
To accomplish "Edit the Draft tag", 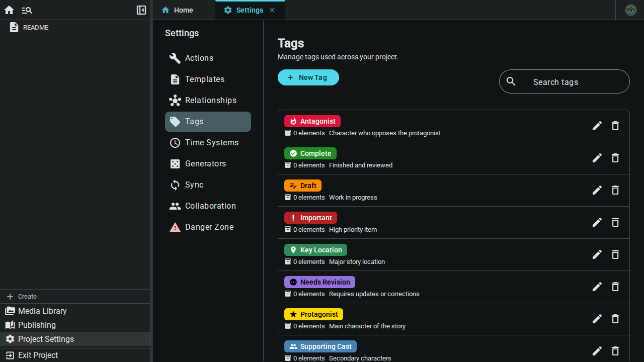I will (597, 190).
